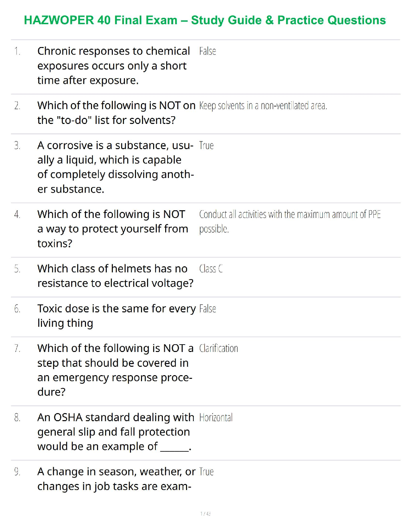The width and height of the screenshot is (411, 532).
Task: Click the corrosive substance question text
Action: [x=116, y=167]
